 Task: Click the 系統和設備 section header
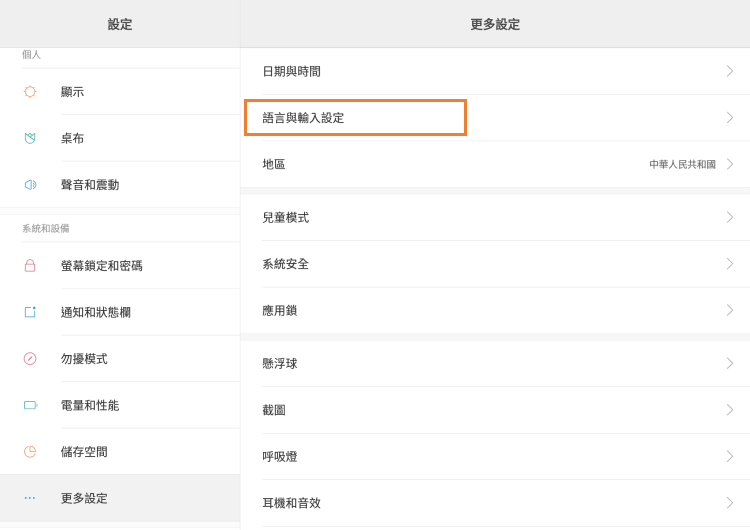45,228
